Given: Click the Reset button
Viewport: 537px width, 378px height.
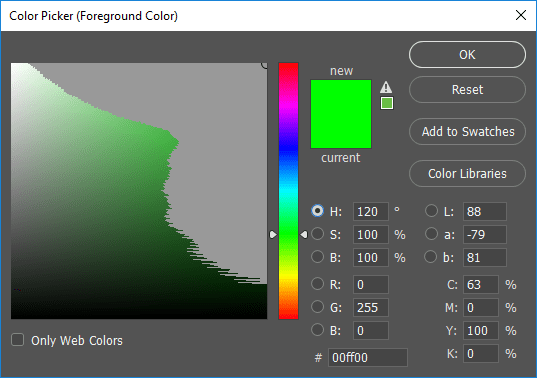Looking at the screenshot, I should (467, 90).
